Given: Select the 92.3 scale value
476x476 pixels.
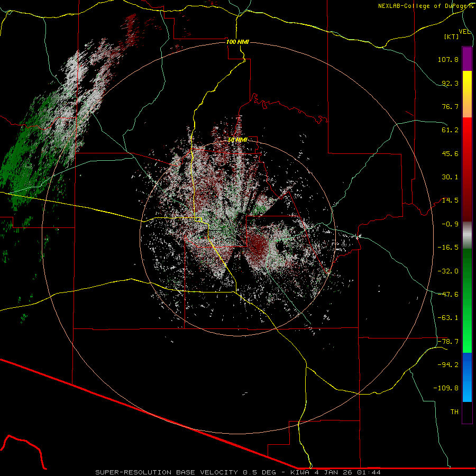Looking at the screenshot, I should [x=450, y=83].
